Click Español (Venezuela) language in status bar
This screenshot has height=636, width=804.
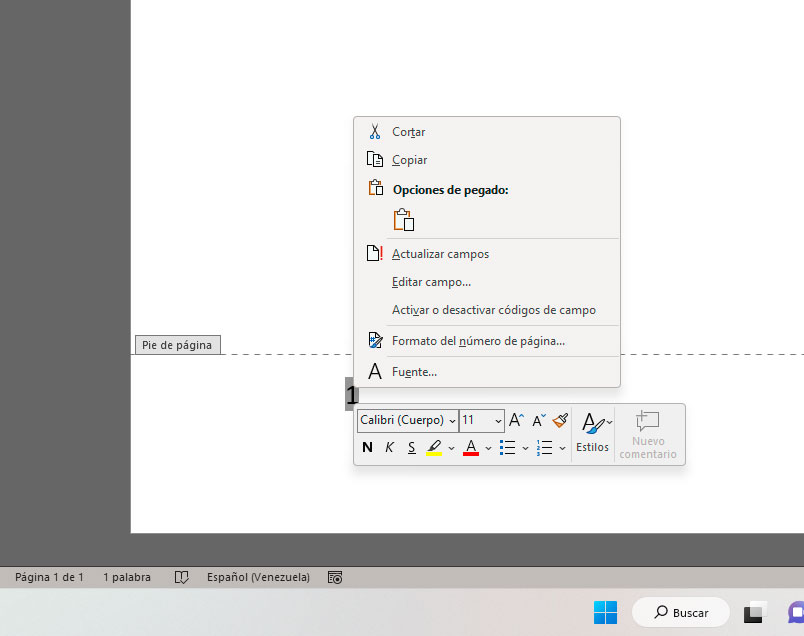(x=258, y=577)
